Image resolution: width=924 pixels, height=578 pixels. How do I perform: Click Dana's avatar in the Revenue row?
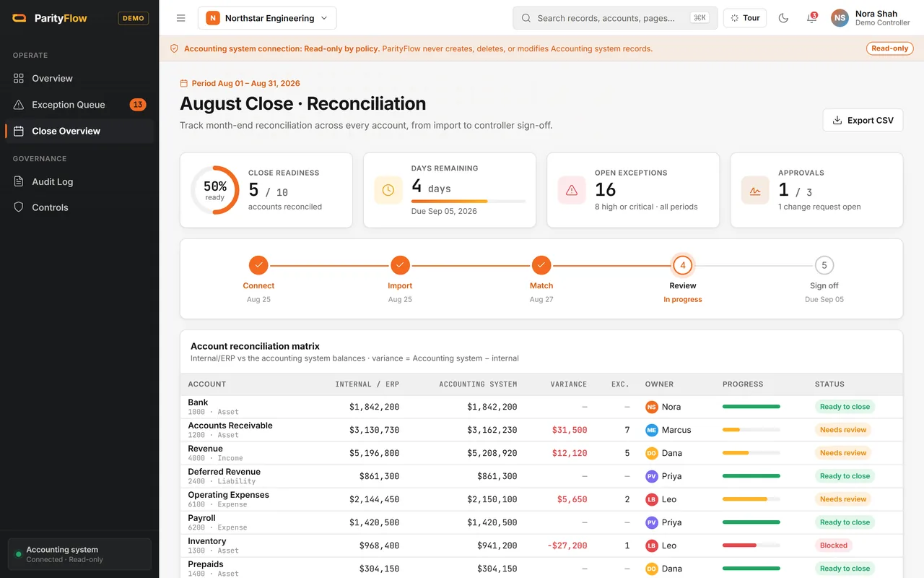(652, 453)
